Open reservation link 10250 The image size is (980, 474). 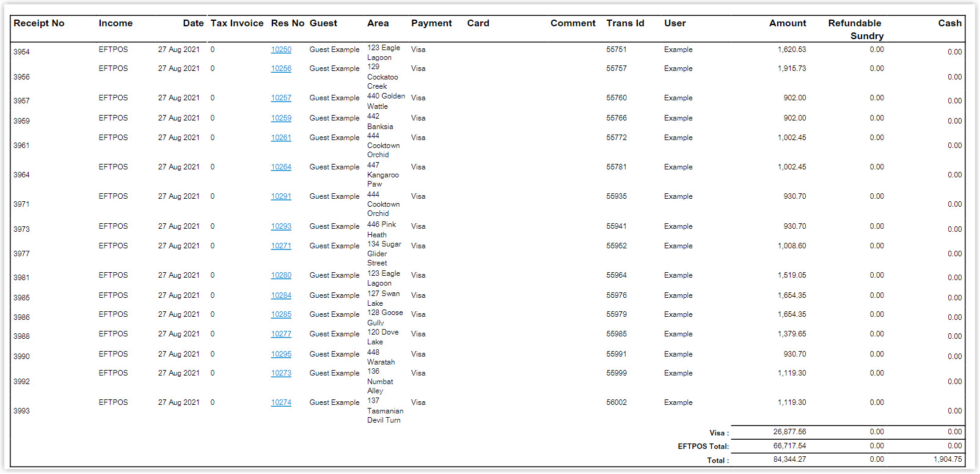(x=281, y=50)
